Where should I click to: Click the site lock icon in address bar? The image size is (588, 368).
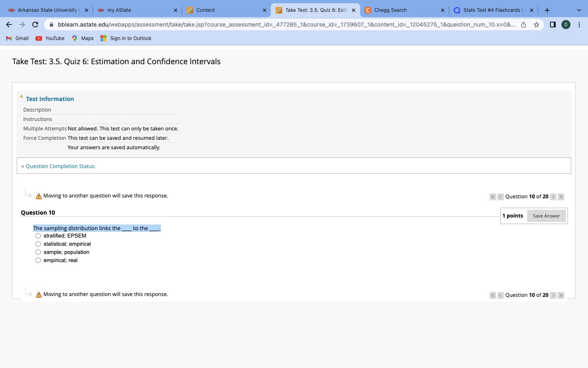[x=51, y=25]
